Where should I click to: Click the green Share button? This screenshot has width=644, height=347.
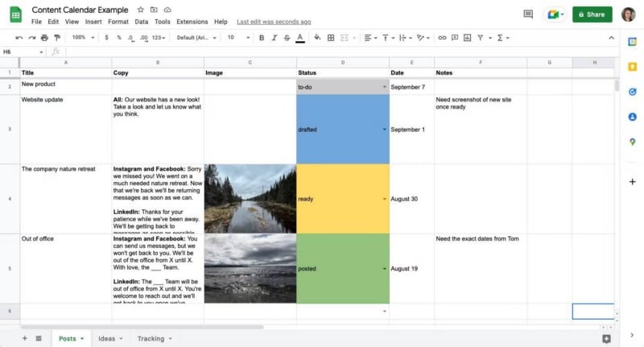click(592, 14)
